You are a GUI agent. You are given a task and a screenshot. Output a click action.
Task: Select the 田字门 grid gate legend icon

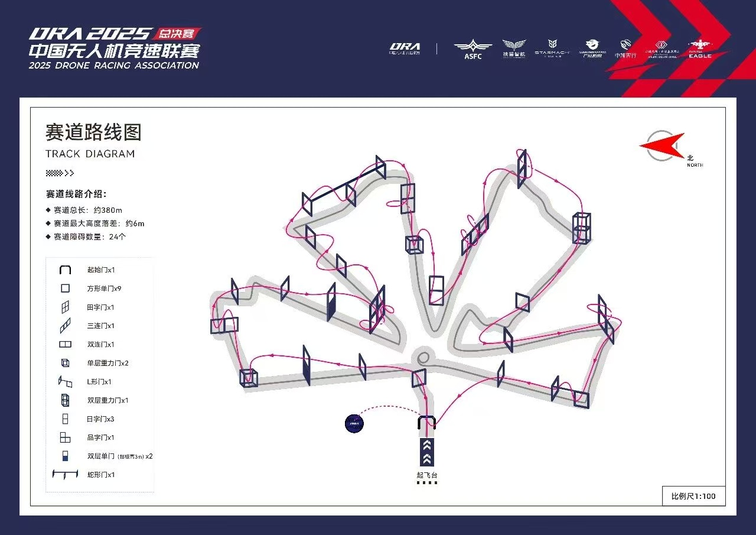pos(65,307)
